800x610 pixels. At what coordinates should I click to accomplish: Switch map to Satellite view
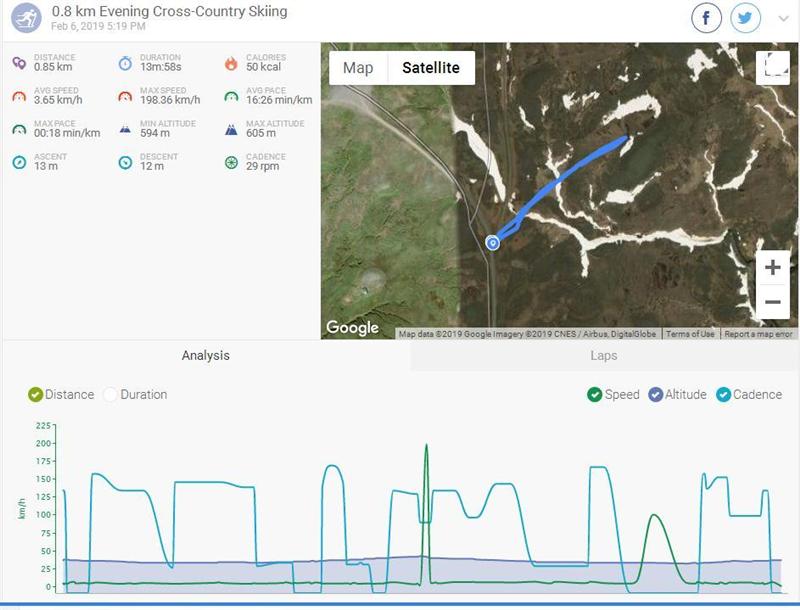click(x=431, y=68)
